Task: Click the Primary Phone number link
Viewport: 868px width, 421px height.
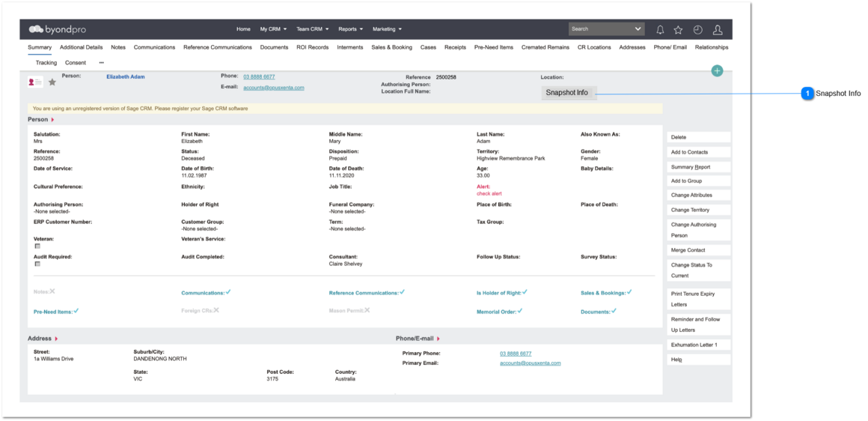Action: click(x=516, y=354)
